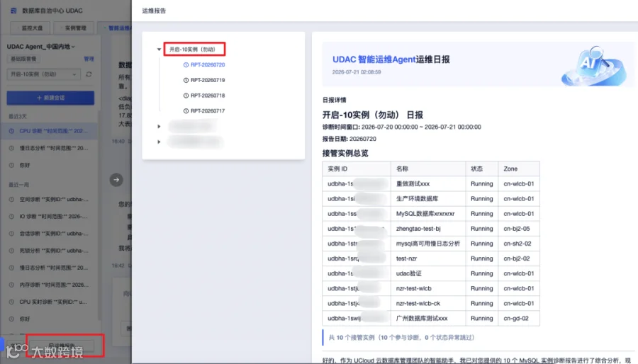This screenshot has height=364, width=638.
Task: Click clock icon of the 会话诊断 conversation
Action: (x=11, y=233)
